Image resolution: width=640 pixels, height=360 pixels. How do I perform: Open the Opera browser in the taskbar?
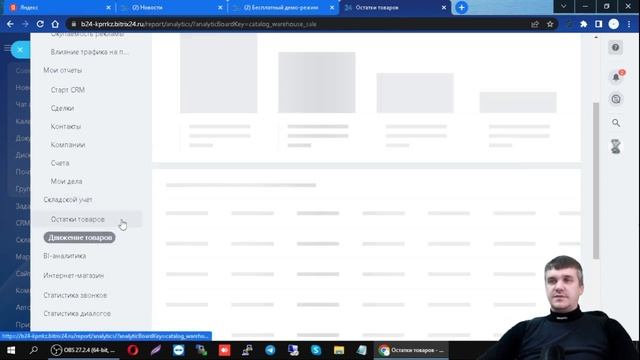click(x=133, y=350)
